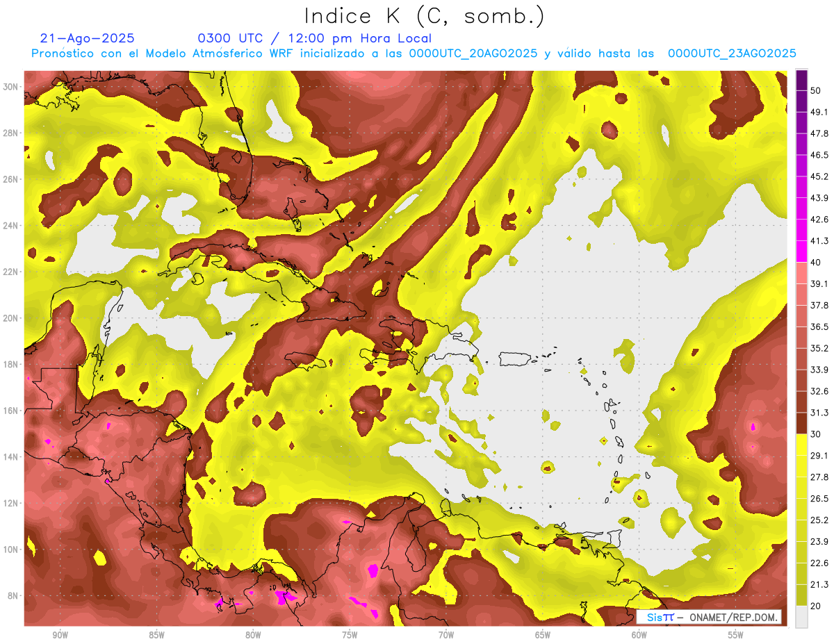The height and width of the screenshot is (644, 834).
Task: Click the latitude label '8N'
Action: pyautogui.click(x=14, y=596)
